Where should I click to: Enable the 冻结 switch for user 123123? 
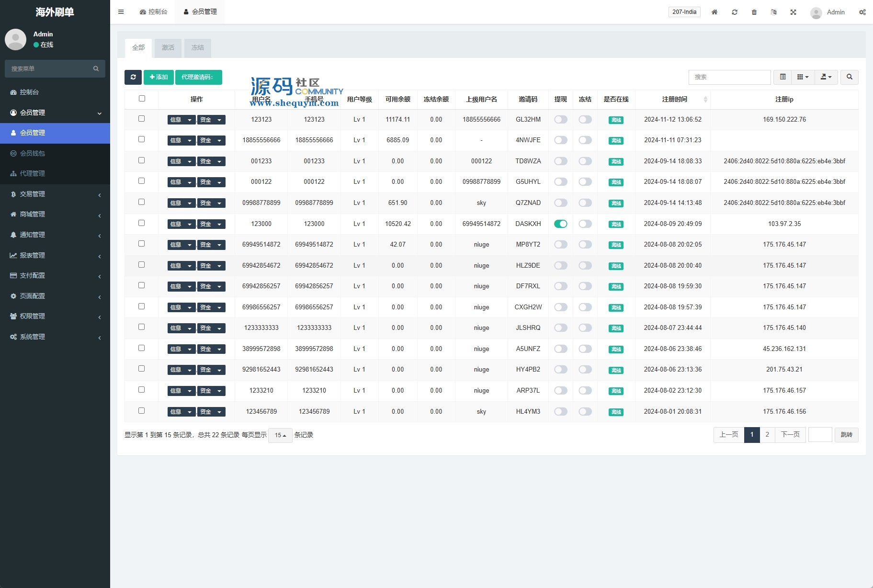tap(585, 120)
